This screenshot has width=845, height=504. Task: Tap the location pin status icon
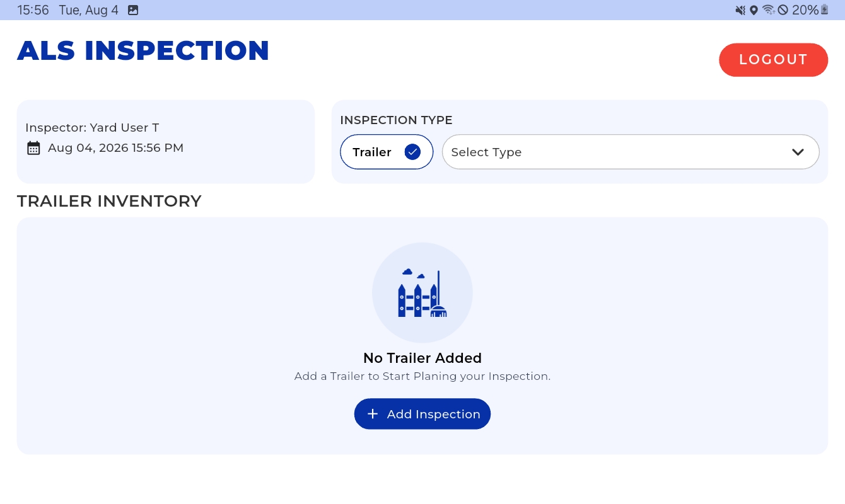pyautogui.click(x=754, y=10)
